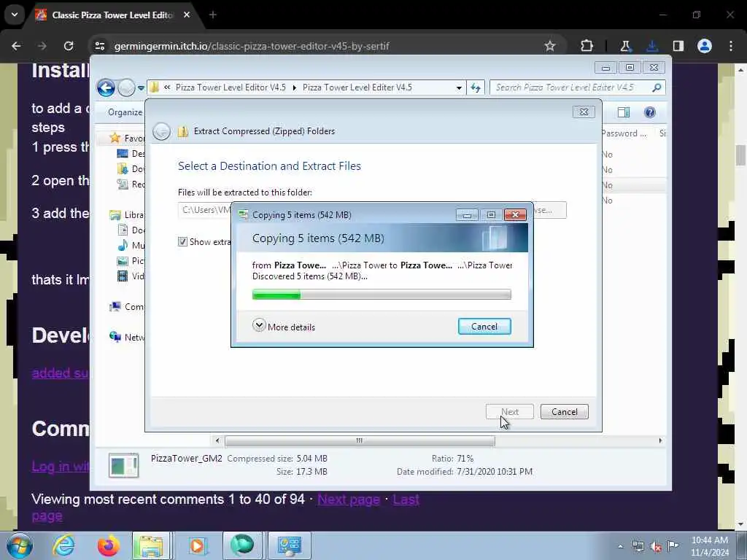Open Libraries in the navigation pane
The width and height of the screenshot is (747, 560).
[127, 215]
